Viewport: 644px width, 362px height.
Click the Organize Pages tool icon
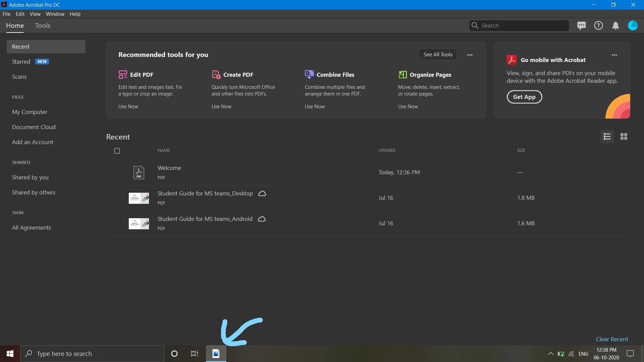(402, 74)
